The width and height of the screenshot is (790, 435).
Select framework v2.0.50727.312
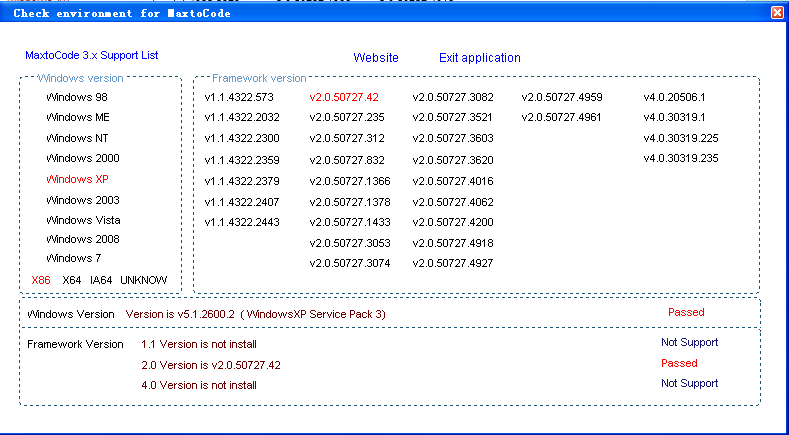click(347, 138)
